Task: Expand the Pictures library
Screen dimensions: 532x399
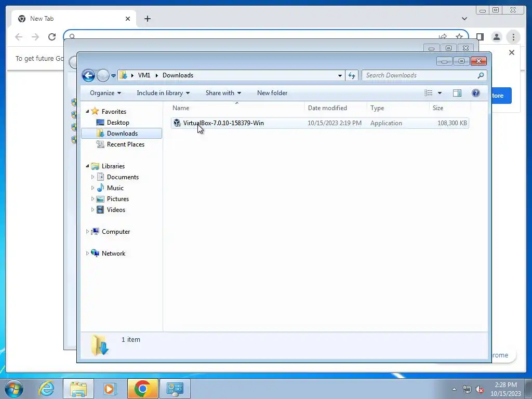Action: pos(92,199)
